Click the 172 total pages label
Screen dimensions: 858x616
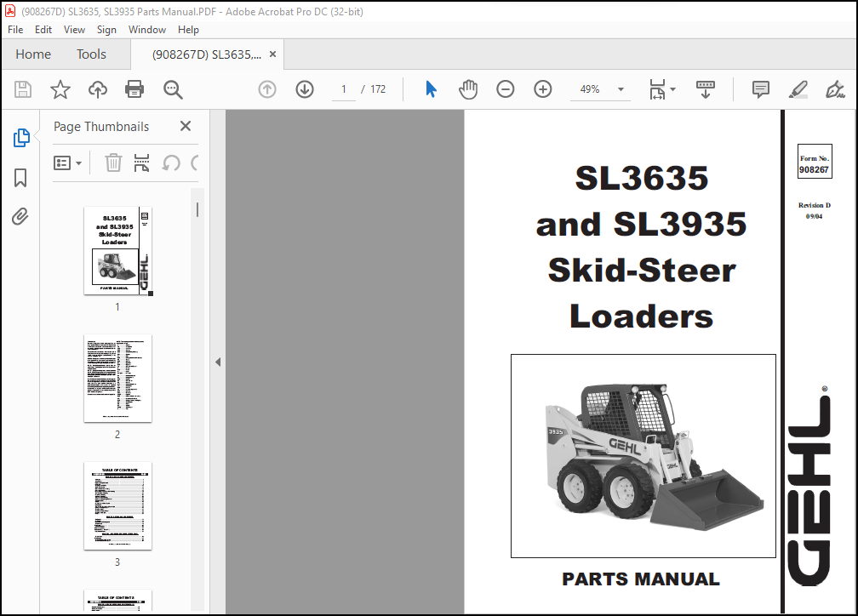pyautogui.click(x=378, y=89)
